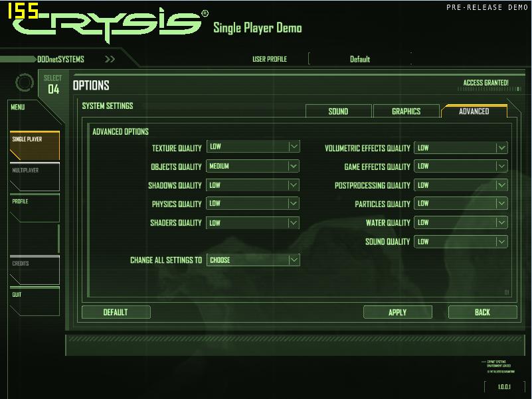Open the Credits menu item
This screenshot has height=399, width=532.
[35, 270]
